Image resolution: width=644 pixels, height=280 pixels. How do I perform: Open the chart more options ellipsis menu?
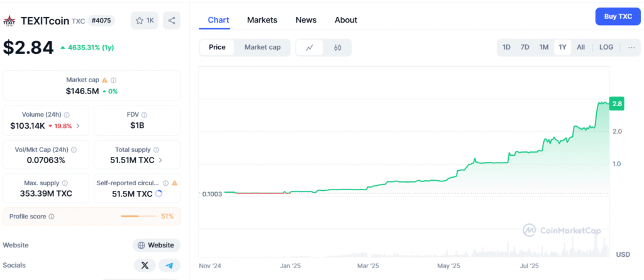631,47
